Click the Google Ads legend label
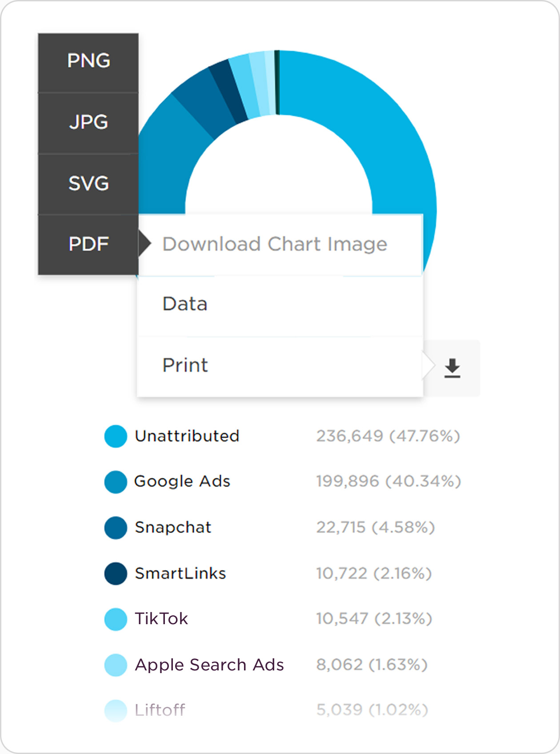Screen dimensions: 560x754 [182, 481]
